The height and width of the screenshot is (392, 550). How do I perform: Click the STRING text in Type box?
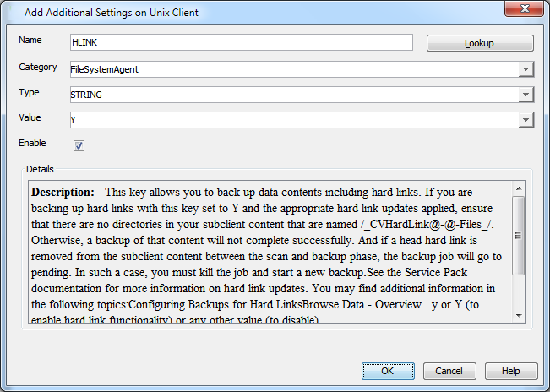click(85, 95)
